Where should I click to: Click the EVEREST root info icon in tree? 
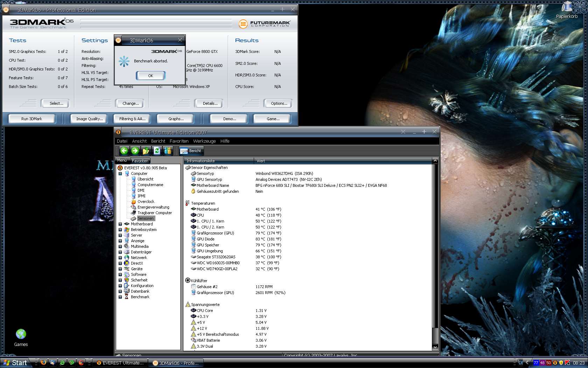[120, 168]
